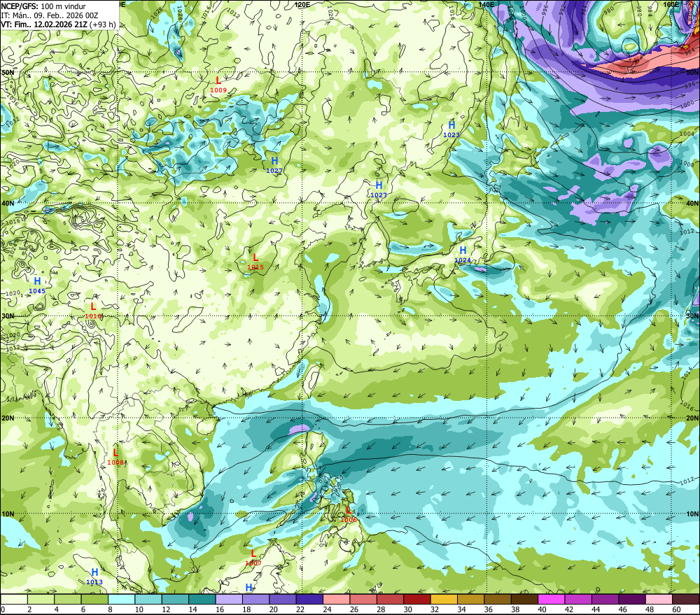Click the red L low marker labeled 1015
This screenshot has width=700, height=615.
tap(255, 257)
